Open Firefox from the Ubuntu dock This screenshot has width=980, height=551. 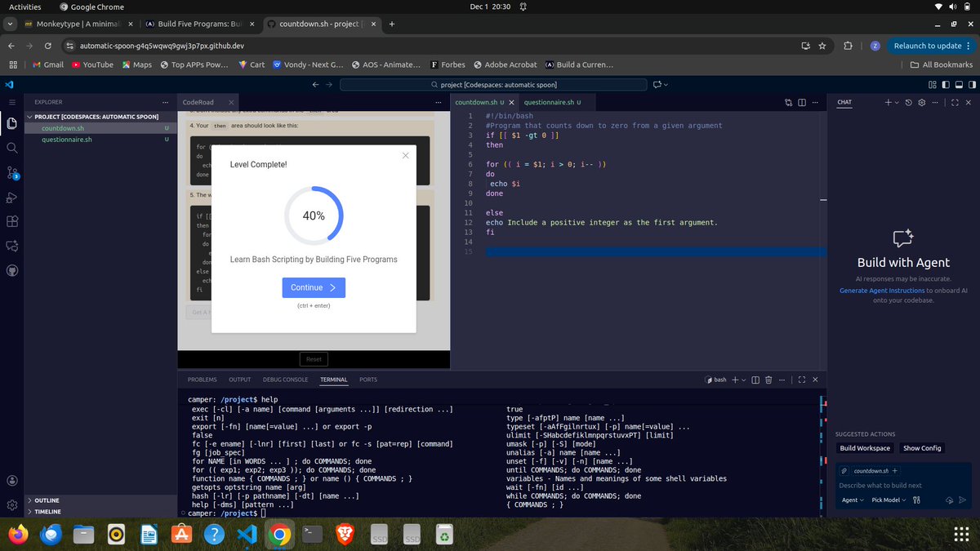tap(16, 535)
